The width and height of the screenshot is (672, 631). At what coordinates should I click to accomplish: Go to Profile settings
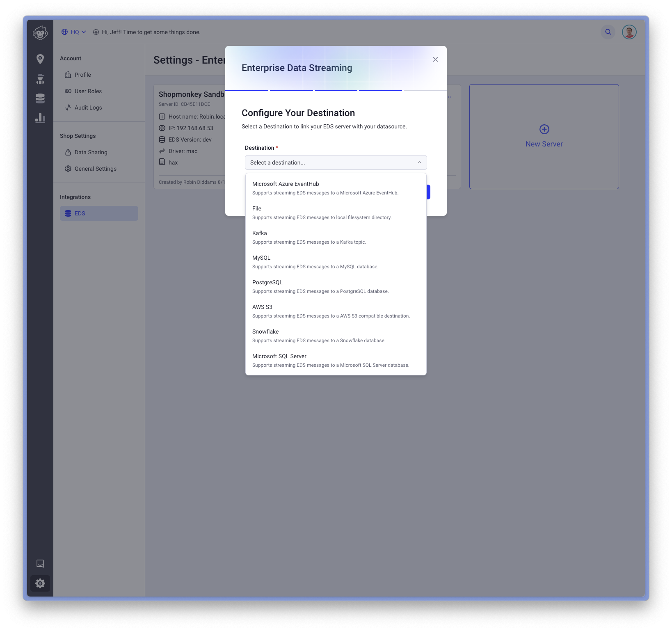point(99,75)
